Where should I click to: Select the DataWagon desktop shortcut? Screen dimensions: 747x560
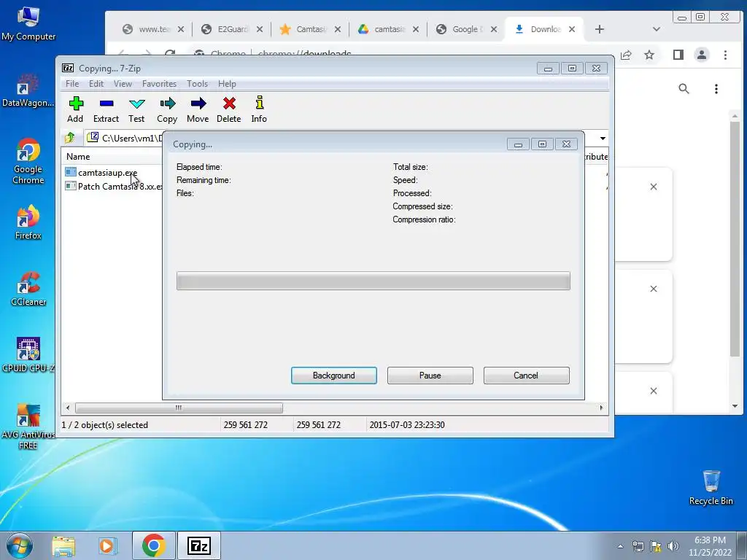tap(28, 90)
